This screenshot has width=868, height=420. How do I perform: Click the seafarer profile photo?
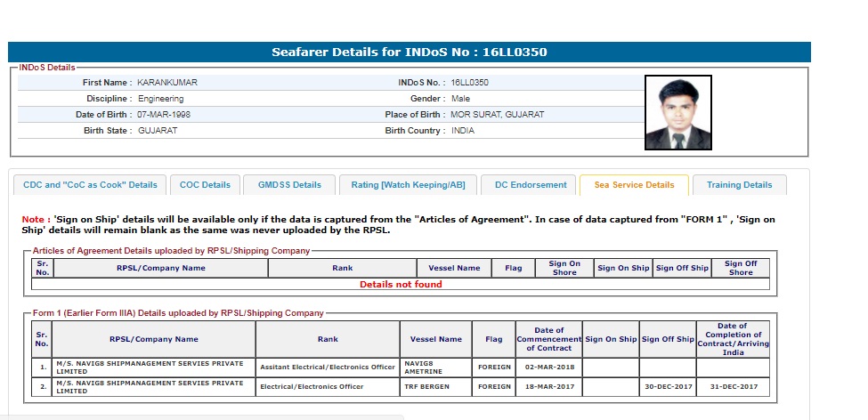pyautogui.click(x=677, y=112)
